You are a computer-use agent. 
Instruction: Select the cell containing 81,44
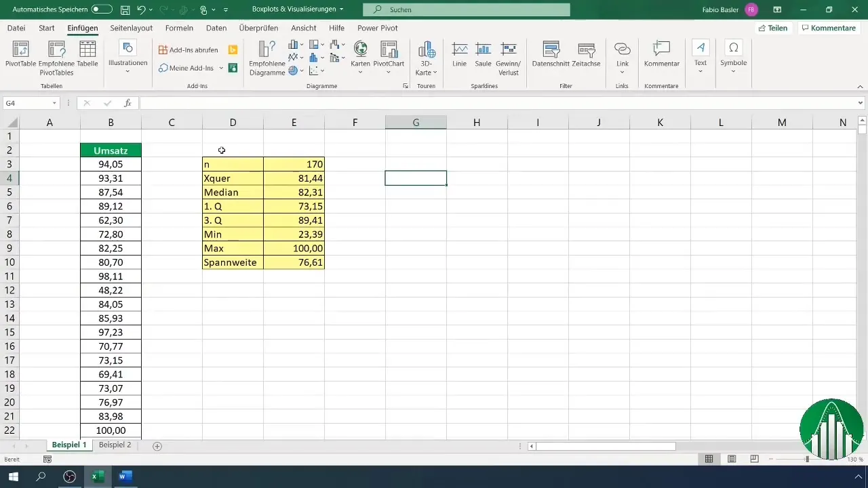tap(294, 178)
